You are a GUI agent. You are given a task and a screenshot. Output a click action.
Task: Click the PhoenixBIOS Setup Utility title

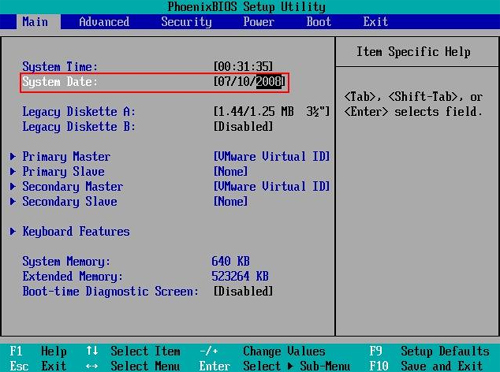pos(247,7)
